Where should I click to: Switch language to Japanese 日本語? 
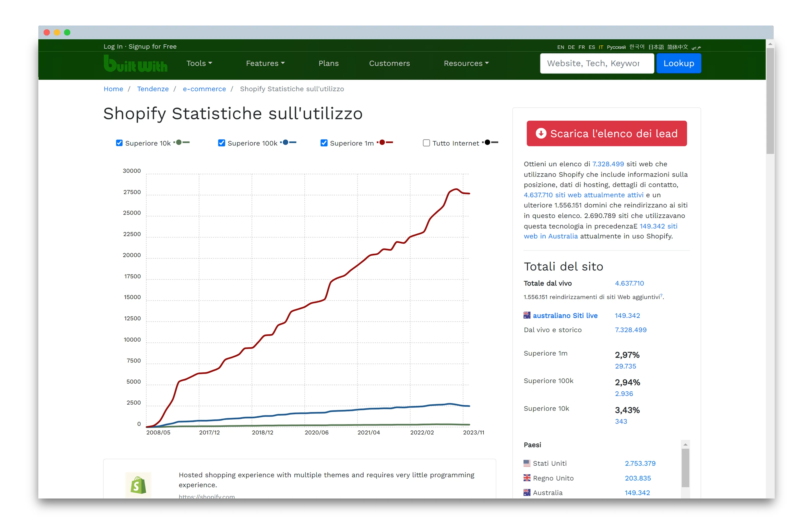(x=656, y=47)
